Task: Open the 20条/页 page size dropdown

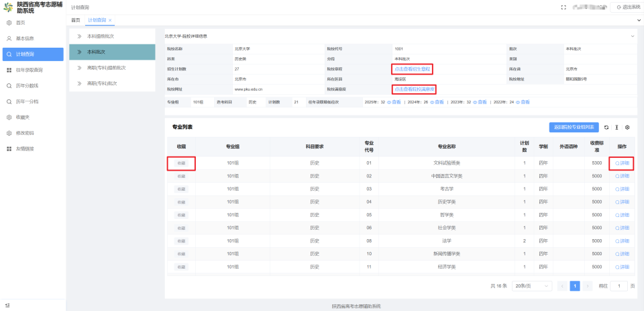Action: [532, 286]
